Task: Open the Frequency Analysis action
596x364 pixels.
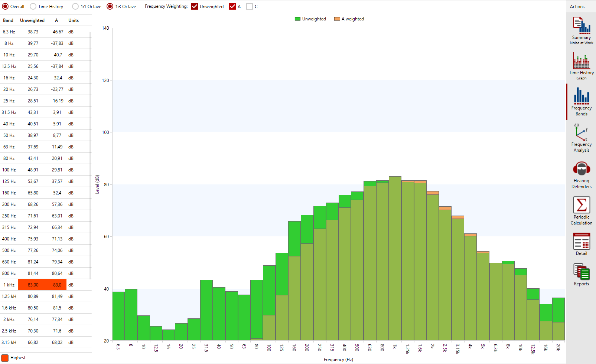Action: pyautogui.click(x=581, y=138)
